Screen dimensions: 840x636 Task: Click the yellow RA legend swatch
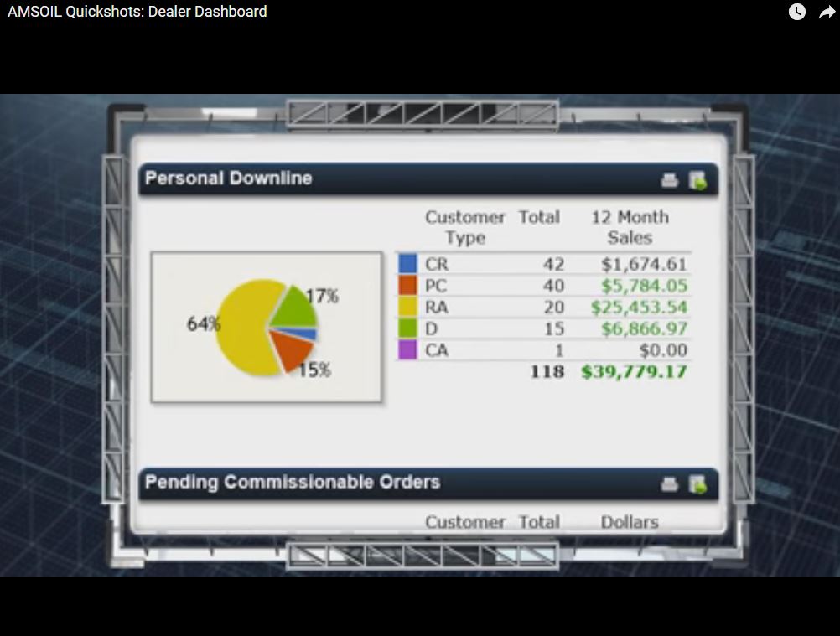click(407, 307)
